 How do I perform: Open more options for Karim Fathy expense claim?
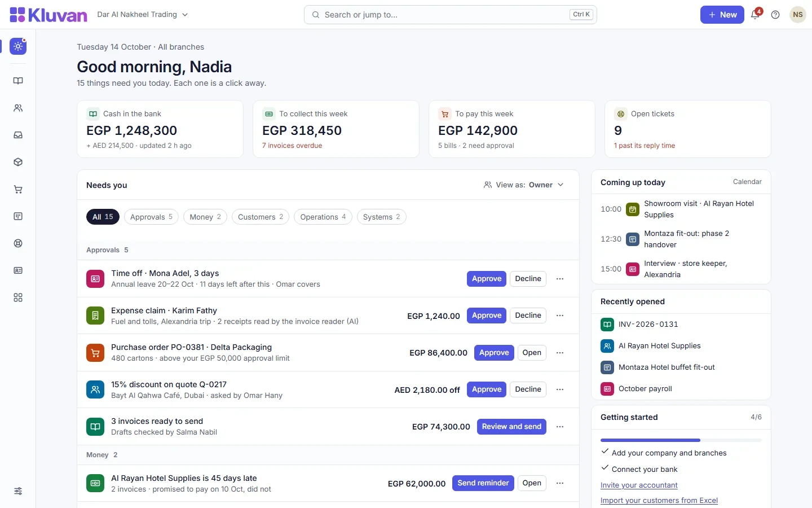tap(560, 316)
